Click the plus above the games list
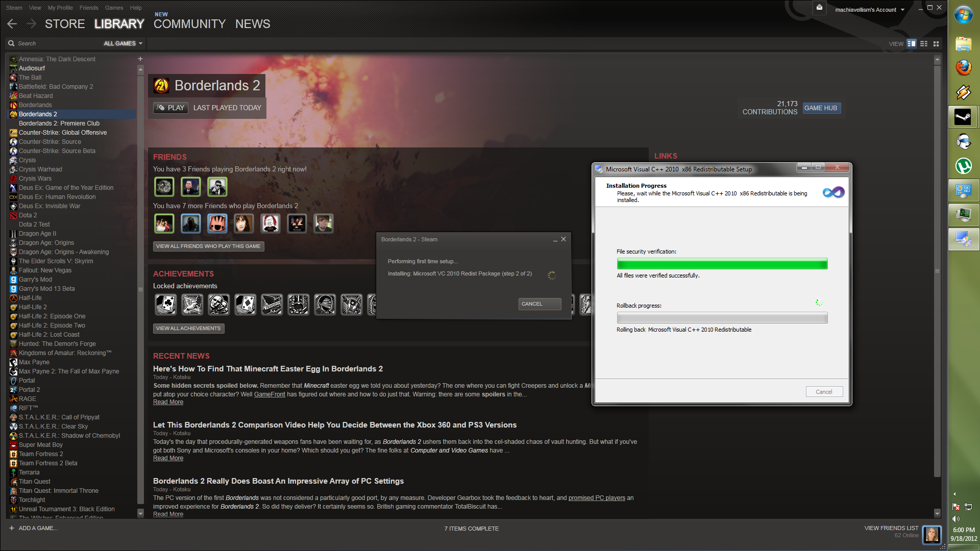980x551 pixels. point(140,58)
